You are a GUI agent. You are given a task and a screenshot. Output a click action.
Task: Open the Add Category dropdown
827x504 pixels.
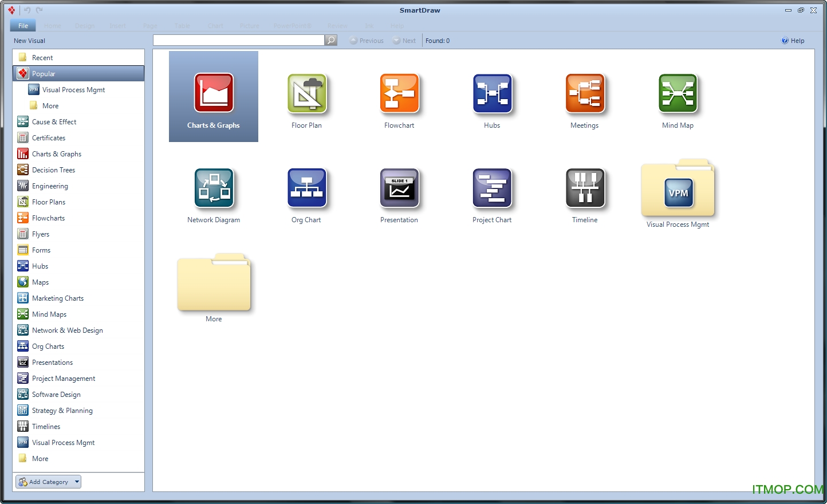(48, 482)
